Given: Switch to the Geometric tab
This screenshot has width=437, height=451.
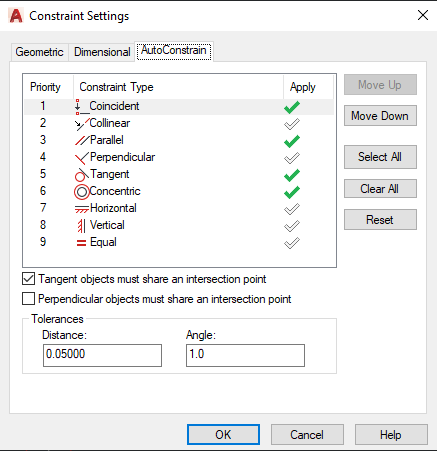Looking at the screenshot, I should pyautogui.click(x=39, y=52).
